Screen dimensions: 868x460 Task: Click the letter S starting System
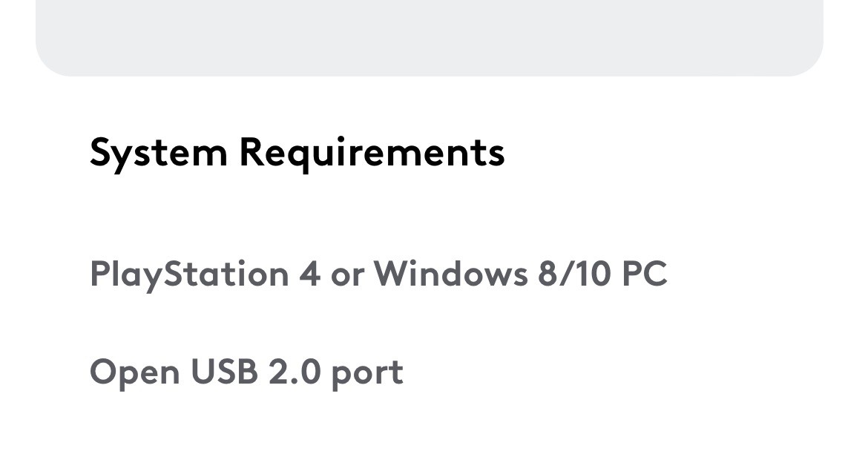[x=102, y=151]
